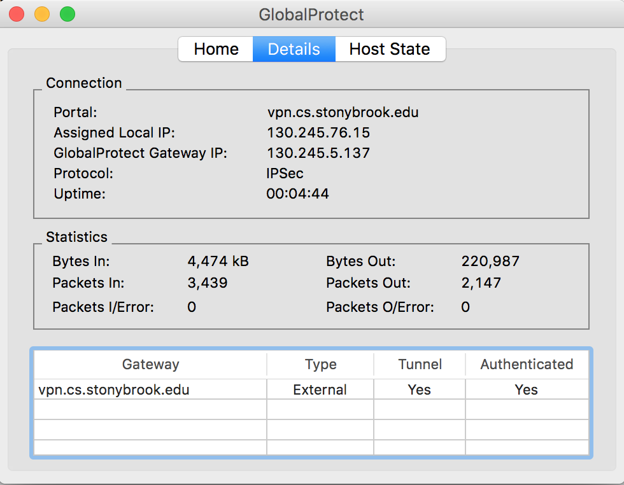624x485 pixels.
Task: Click the Protocol: label
Action: click(84, 173)
